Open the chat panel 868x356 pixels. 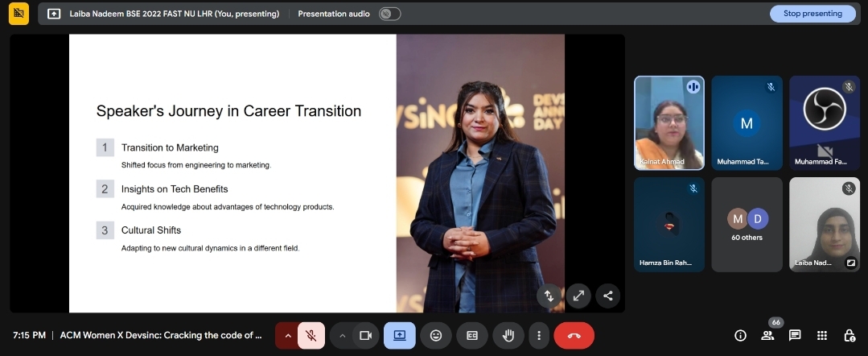(795, 335)
